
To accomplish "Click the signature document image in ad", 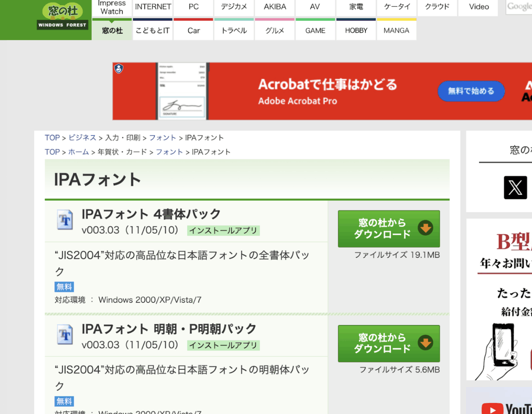I will (182, 91).
